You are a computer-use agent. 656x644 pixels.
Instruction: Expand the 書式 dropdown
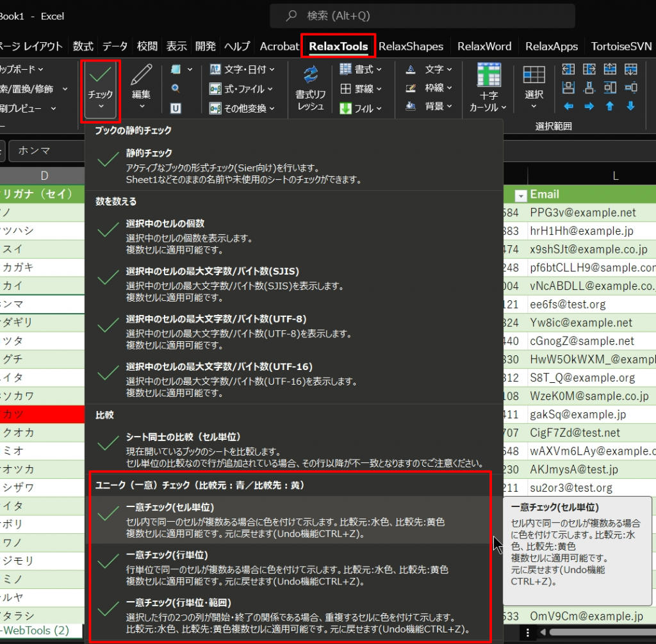pyautogui.click(x=361, y=69)
